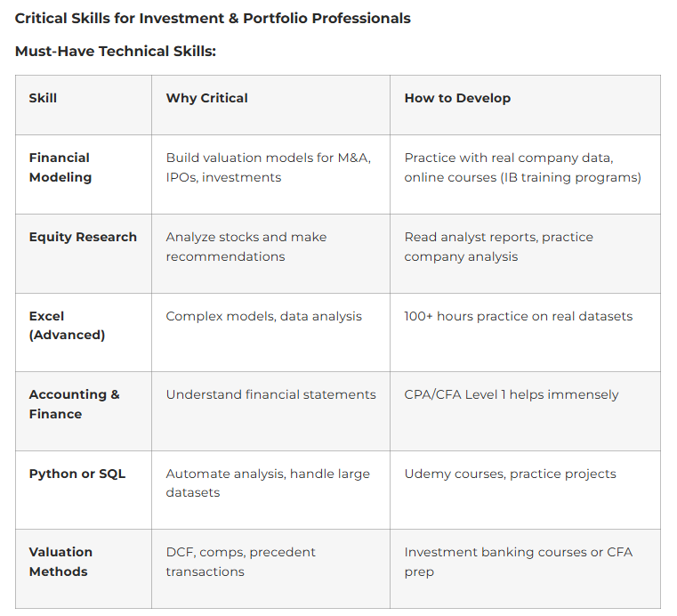Click the 'Build valuation models for M&A' cell
Image resolution: width=677 pixels, height=616 pixels.
268,167
